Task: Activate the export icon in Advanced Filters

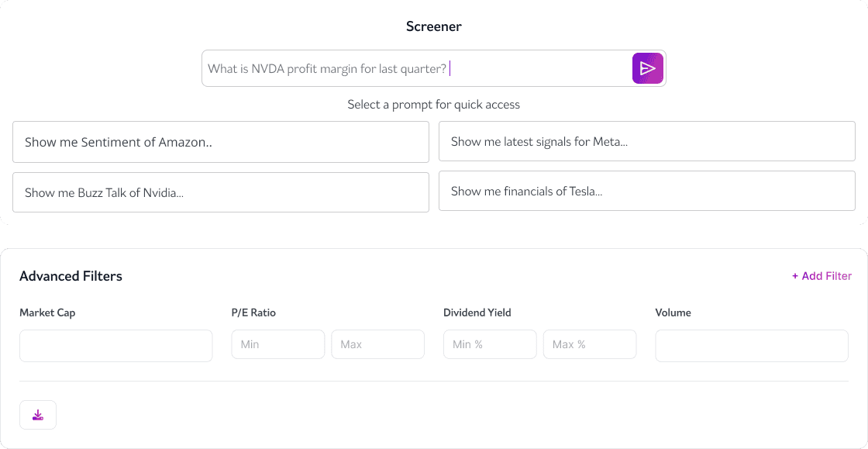Action: click(x=37, y=415)
